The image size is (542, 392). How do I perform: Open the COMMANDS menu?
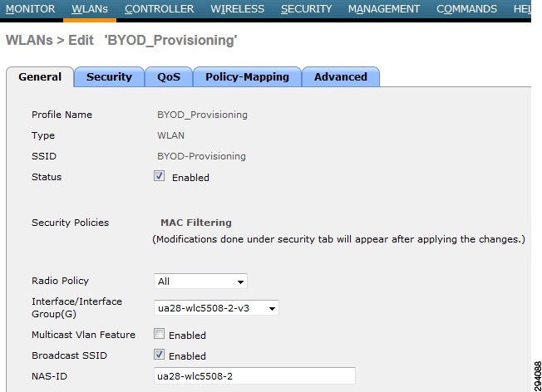point(466,8)
